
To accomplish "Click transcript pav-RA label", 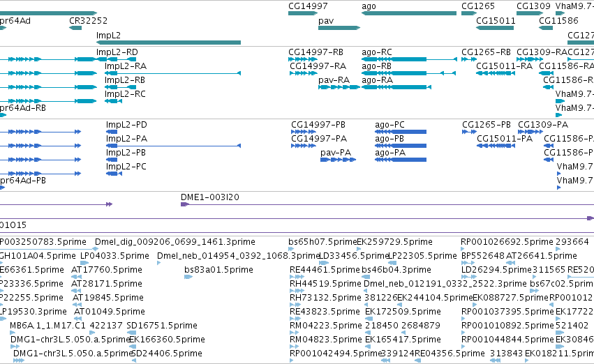I will click(x=334, y=80).
